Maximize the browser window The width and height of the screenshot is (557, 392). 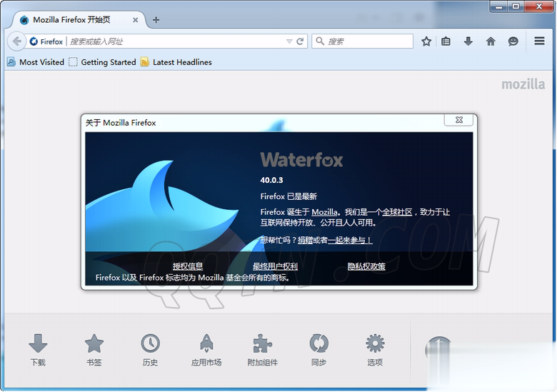coord(516,6)
